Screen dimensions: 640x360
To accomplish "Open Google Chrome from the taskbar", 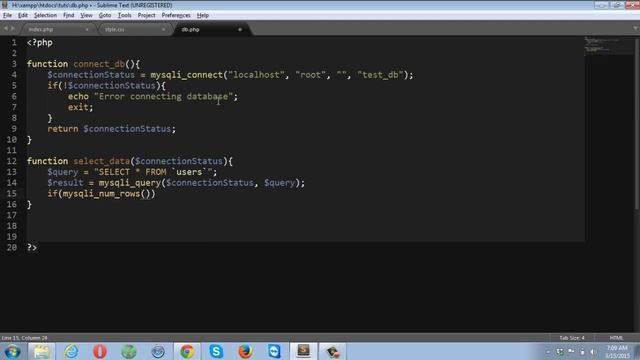I will pos(187,351).
